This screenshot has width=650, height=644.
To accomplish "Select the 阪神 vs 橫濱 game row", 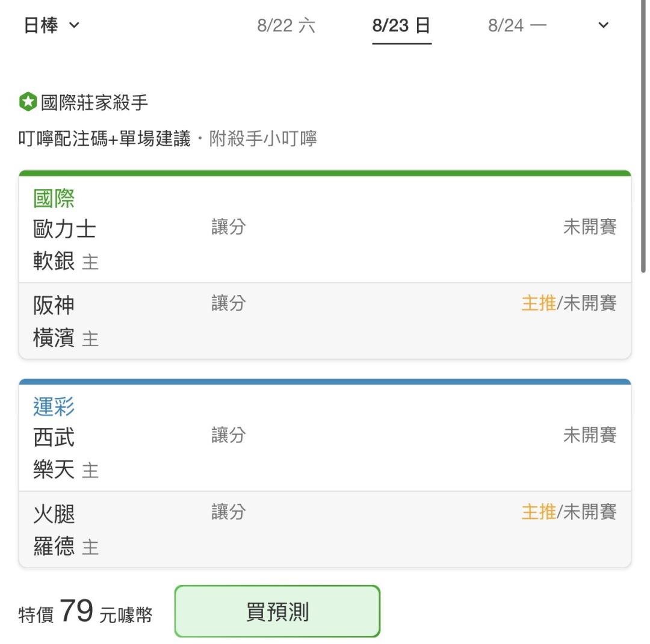I will 325,321.
